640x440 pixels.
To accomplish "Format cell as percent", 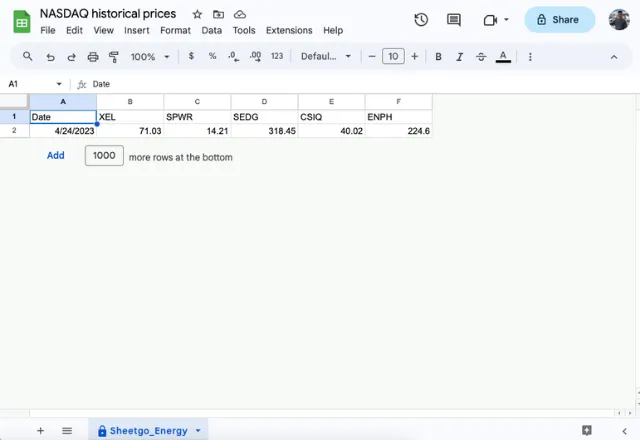I will [212, 56].
